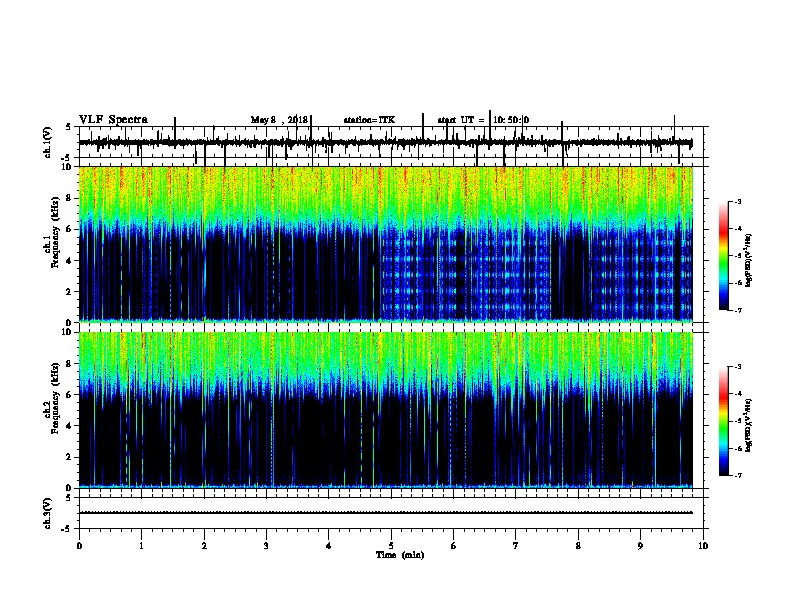Click the 4 kHz tick on ch.2 frequency axis

pos(69,426)
